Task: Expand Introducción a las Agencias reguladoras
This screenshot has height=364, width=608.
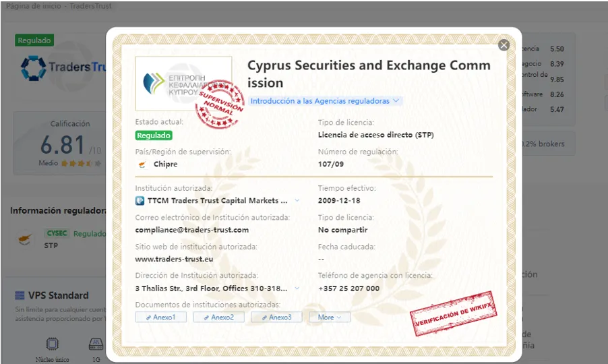Action: [x=325, y=101]
